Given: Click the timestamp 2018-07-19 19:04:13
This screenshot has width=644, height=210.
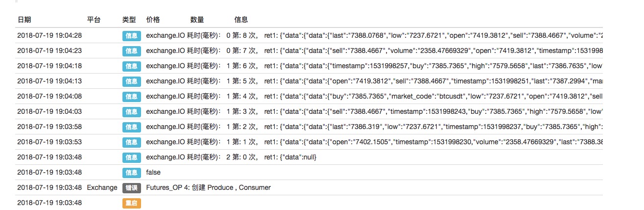Looking at the screenshot, I should coord(49,81).
